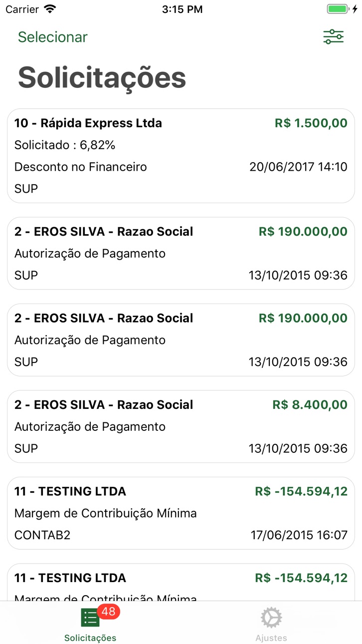Tap the 20/06/2017 14:10 date

coord(298,167)
